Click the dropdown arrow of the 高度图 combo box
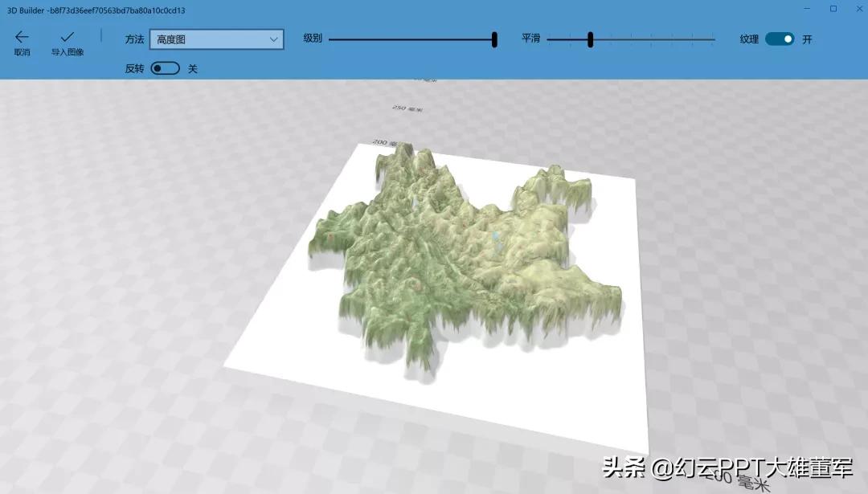Screen dimensions: 868x494 (x=273, y=39)
